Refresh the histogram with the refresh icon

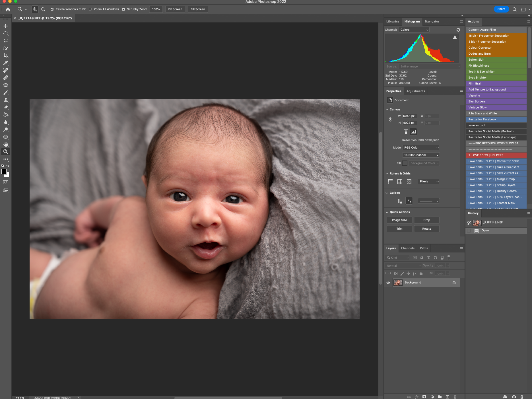click(458, 30)
